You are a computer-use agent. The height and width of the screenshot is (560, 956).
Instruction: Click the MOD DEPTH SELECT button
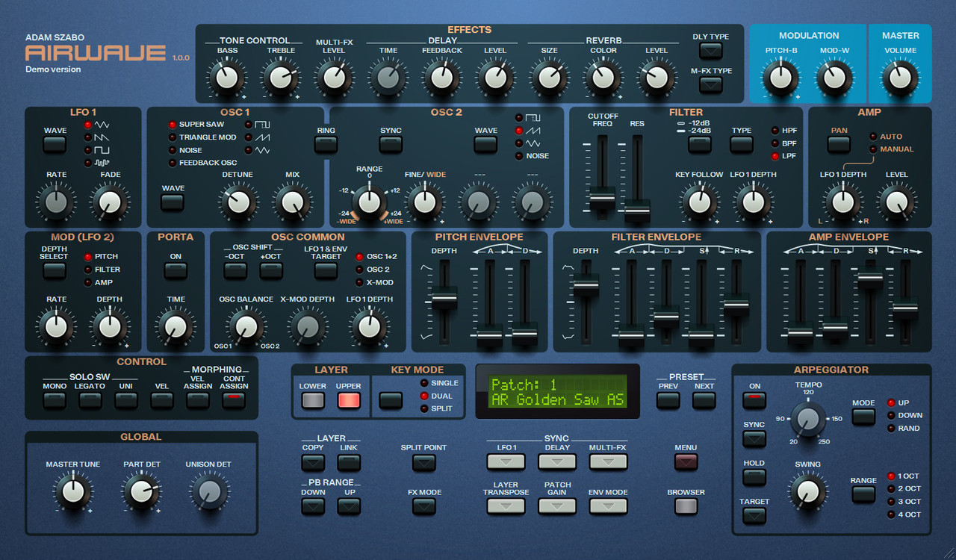[x=55, y=270]
